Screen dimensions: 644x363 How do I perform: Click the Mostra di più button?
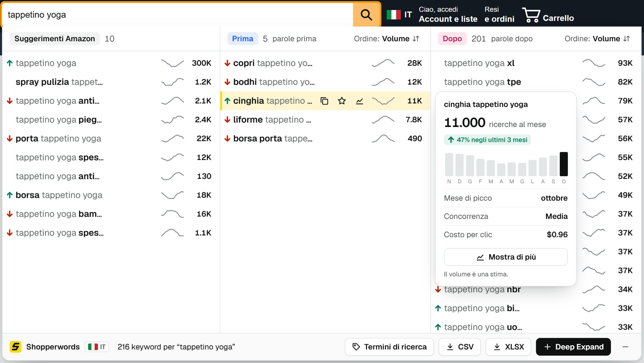[x=506, y=257]
